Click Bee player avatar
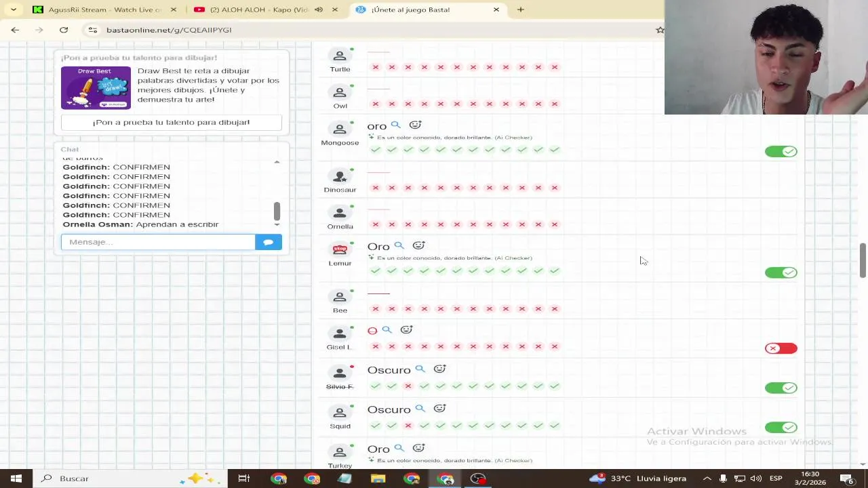The image size is (868, 488). point(340,296)
